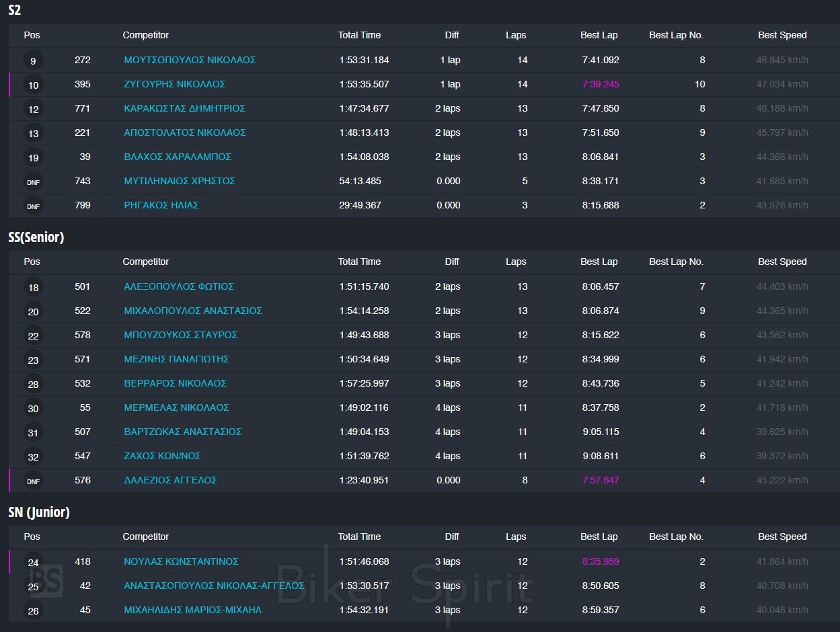Open competitor ΝΟΥΛΑΣ ΚΩΝΣΤΑΝΤΙΝΟΣ
Viewport: 840px width, 632px height.
[x=181, y=561]
